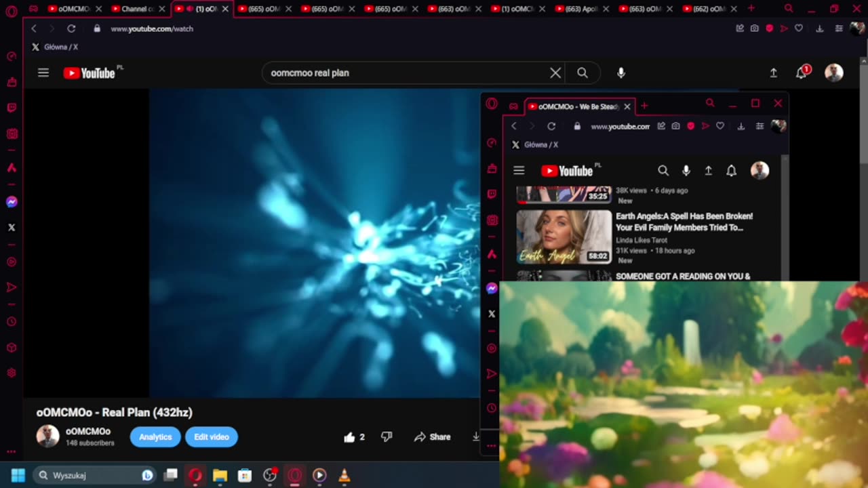
Task: Open sidebar settings gear in main window
Action: click(12, 373)
